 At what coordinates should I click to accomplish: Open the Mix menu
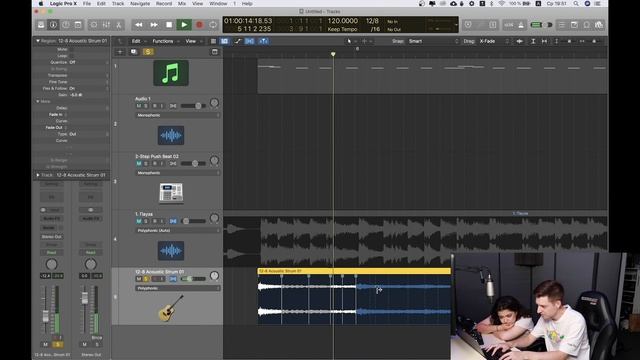[182, 4]
